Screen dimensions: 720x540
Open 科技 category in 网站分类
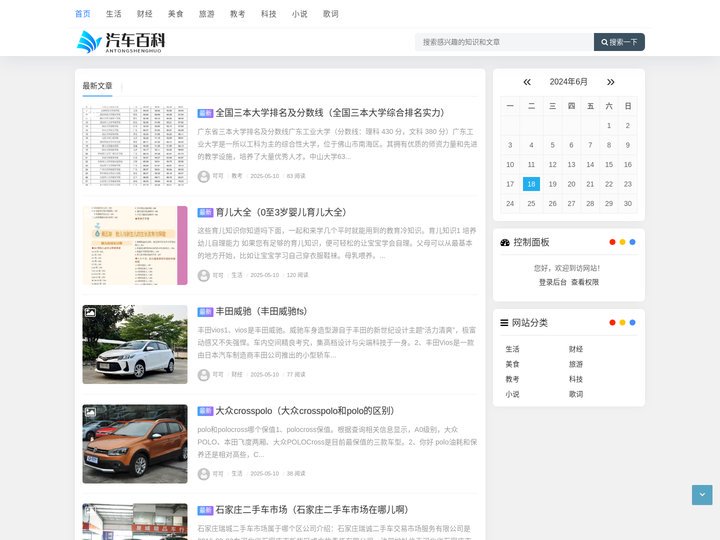576,379
